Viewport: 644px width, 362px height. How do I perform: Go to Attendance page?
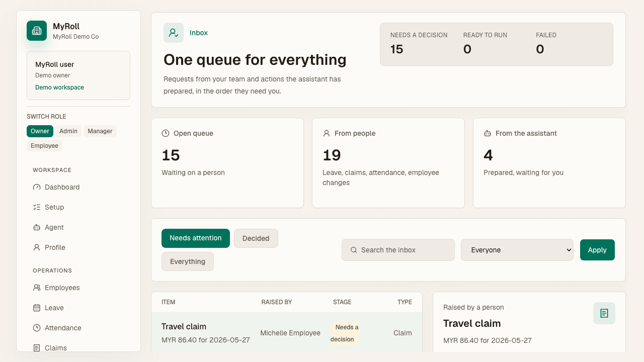[78, 328]
